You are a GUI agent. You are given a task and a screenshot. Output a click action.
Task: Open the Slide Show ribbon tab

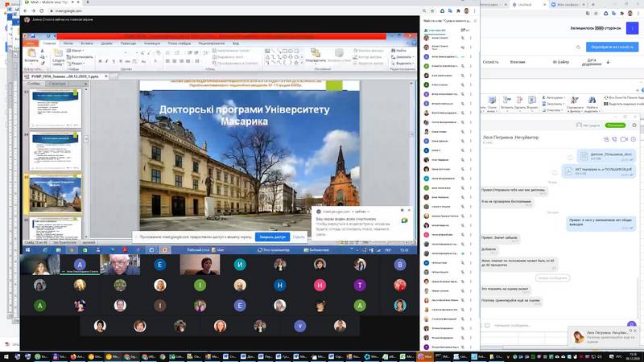(x=179, y=43)
